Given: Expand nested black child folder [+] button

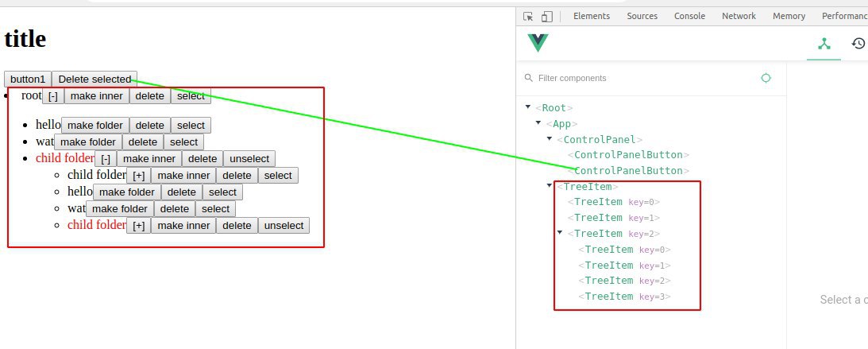Looking at the screenshot, I should [x=139, y=176].
